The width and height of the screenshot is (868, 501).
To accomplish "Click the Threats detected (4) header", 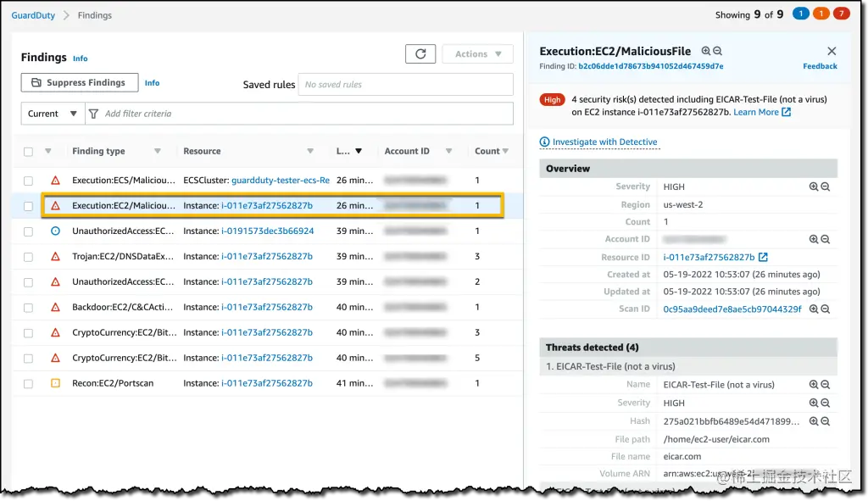I will click(688, 347).
